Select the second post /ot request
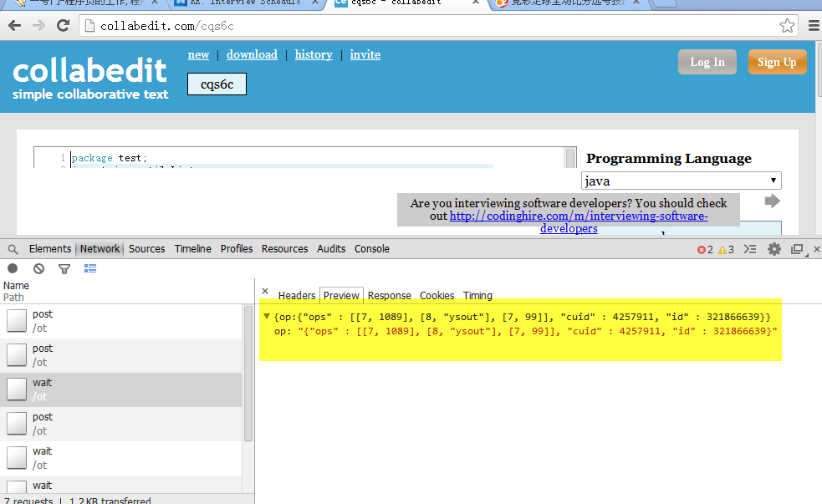 121,356
